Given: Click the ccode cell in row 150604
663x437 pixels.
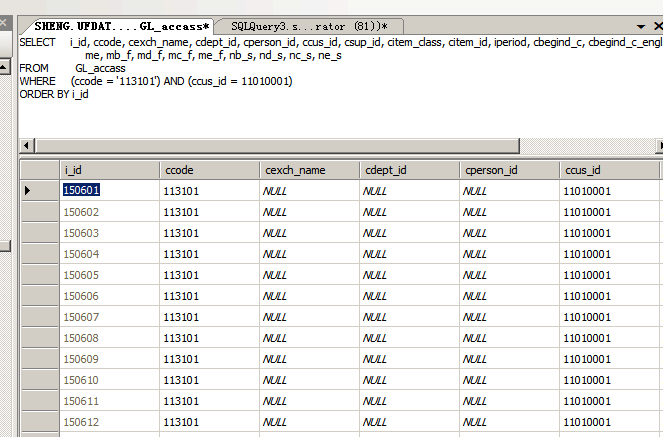Looking at the screenshot, I should pyautogui.click(x=209, y=254).
